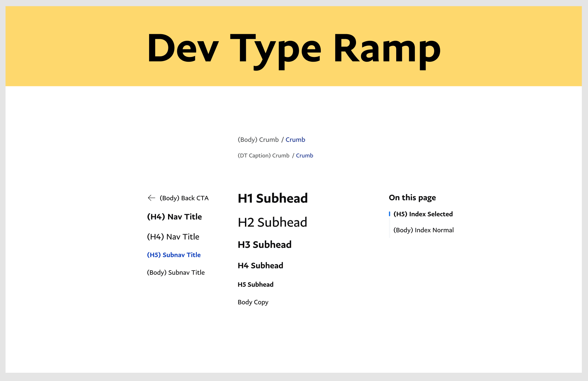Click the 'Body Copy' text
The height and width of the screenshot is (381, 588).
(x=253, y=302)
